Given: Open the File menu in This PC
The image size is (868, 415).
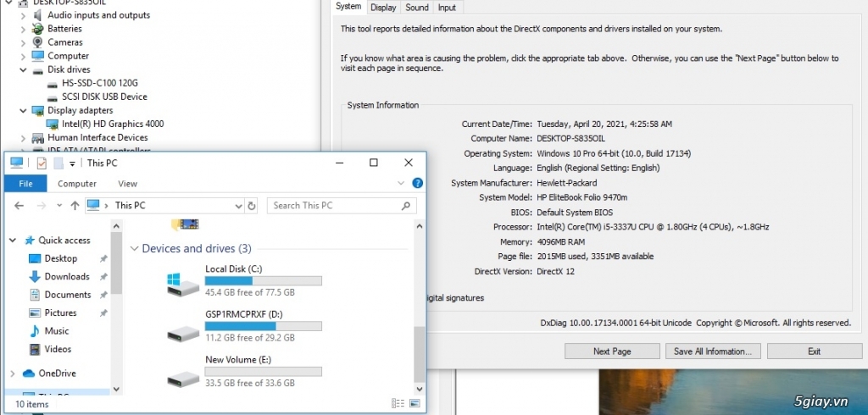Looking at the screenshot, I should click(25, 184).
